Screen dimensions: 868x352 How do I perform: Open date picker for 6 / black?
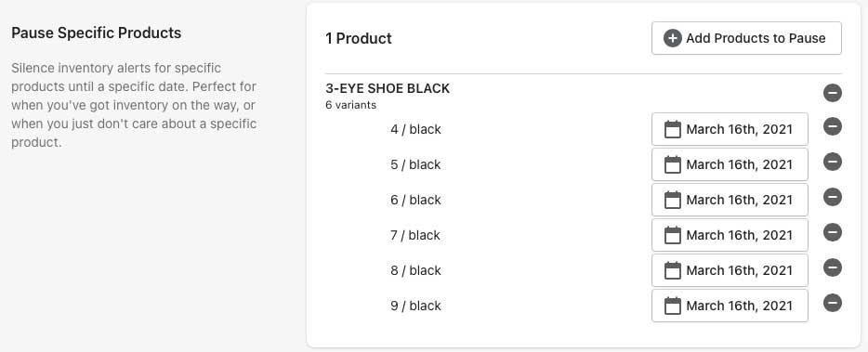(730, 200)
